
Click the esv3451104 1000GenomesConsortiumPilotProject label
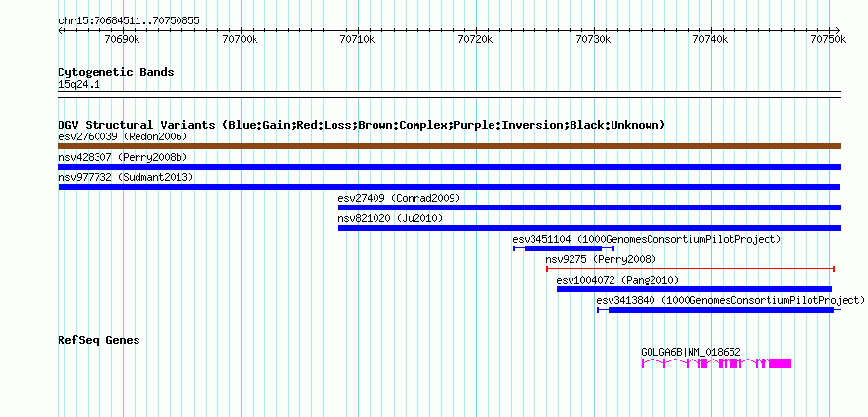(x=647, y=239)
